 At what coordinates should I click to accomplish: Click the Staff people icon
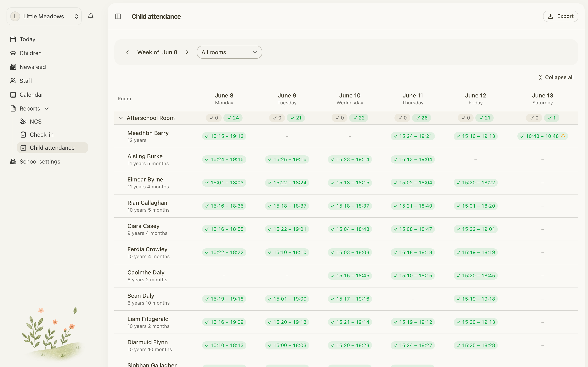coord(13,81)
